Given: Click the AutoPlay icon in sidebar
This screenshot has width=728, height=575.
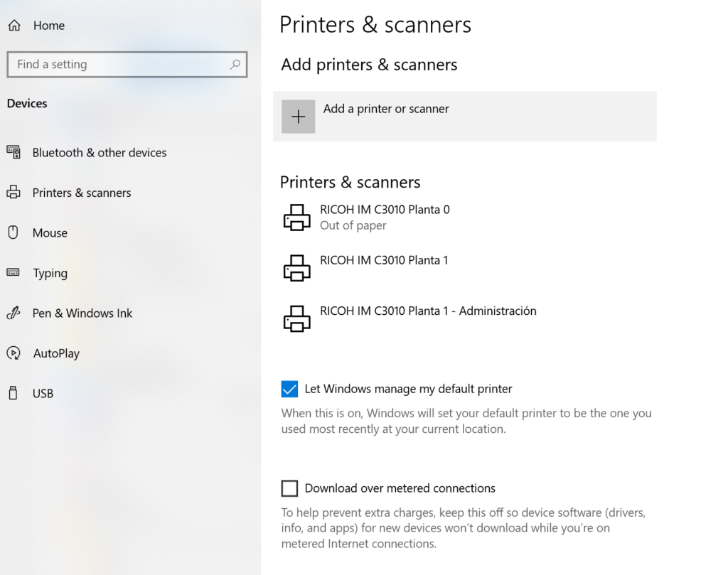Looking at the screenshot, I should click(13, 353).
